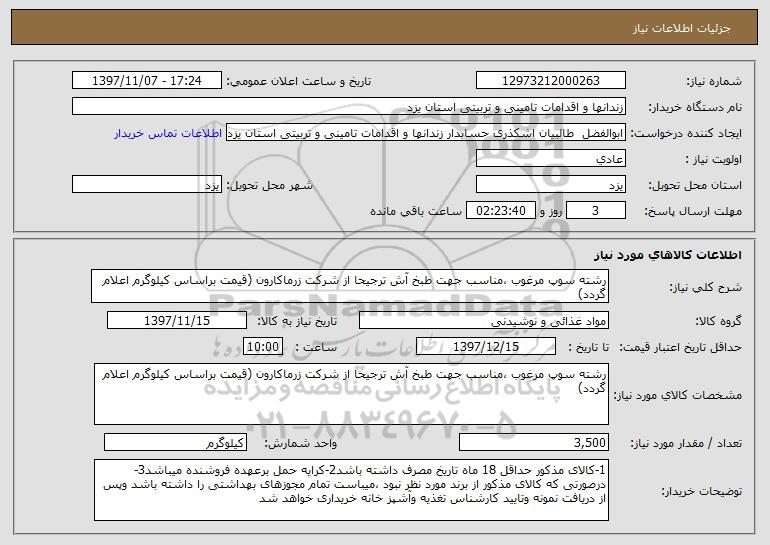Screen dimensions: 770x545
Task: Click the توضیحات خریدار text area
Action: click(x=351, y=490)
